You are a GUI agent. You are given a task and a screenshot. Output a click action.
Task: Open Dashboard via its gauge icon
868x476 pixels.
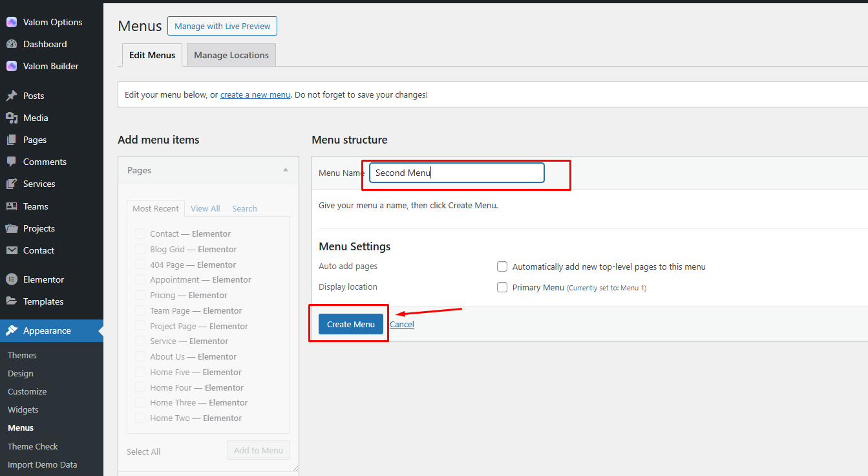[12, 44]
